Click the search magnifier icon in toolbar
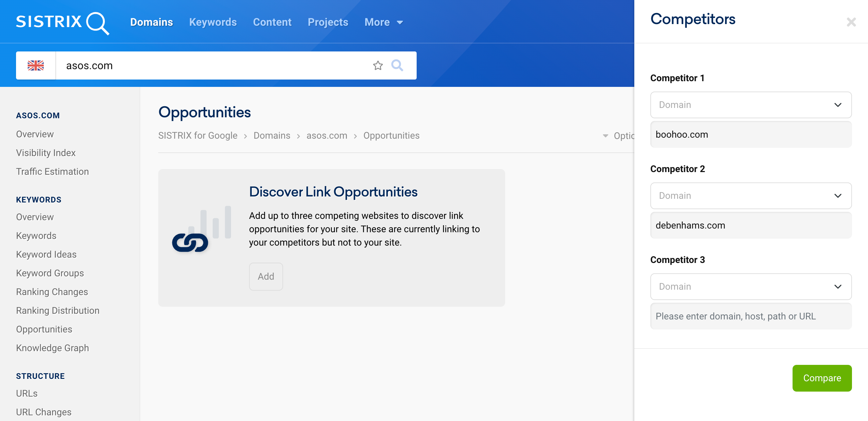The image size is (868, 421). pyautogui.click(x=397, y=65)
